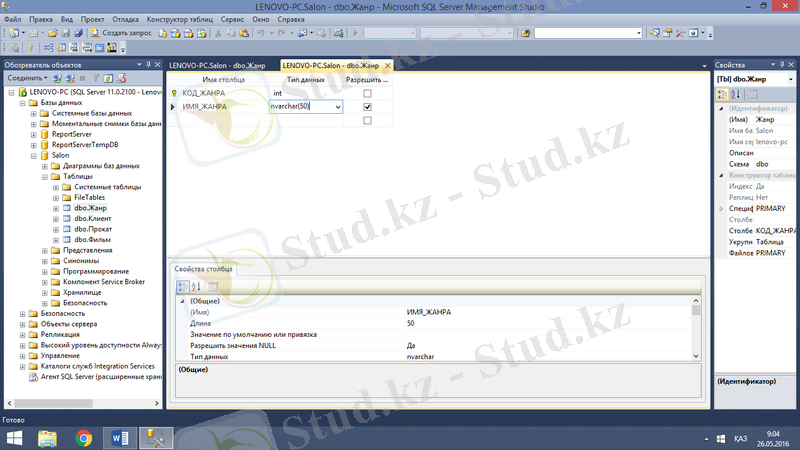The height and width of the screenshot is (450, 800).
Task: Click the int data type cell
Action: click(306, 93)
